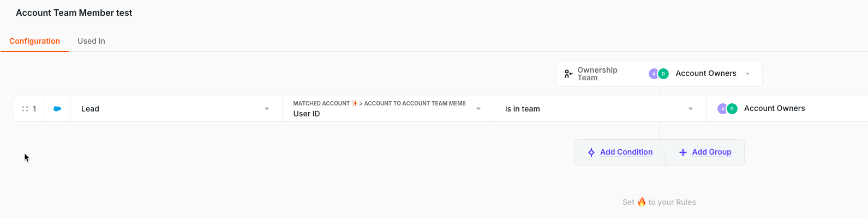Click the Add Group link

[x=711, y=152]
